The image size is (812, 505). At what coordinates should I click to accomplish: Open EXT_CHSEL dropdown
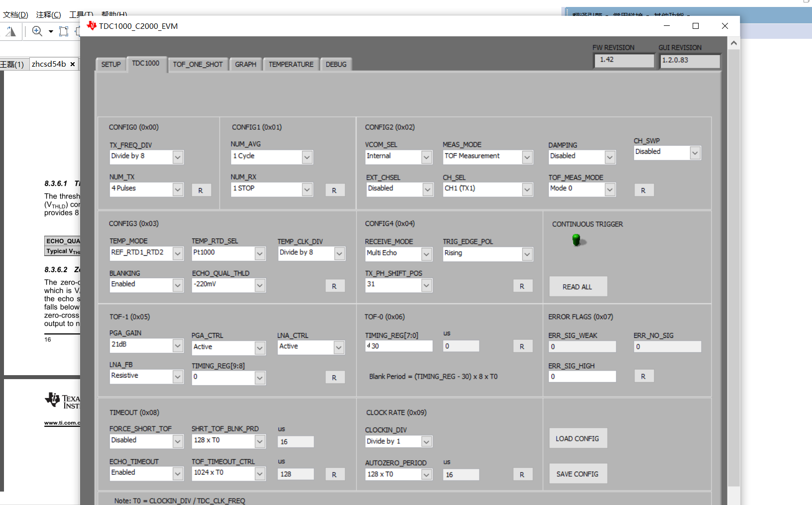point(428,190)
